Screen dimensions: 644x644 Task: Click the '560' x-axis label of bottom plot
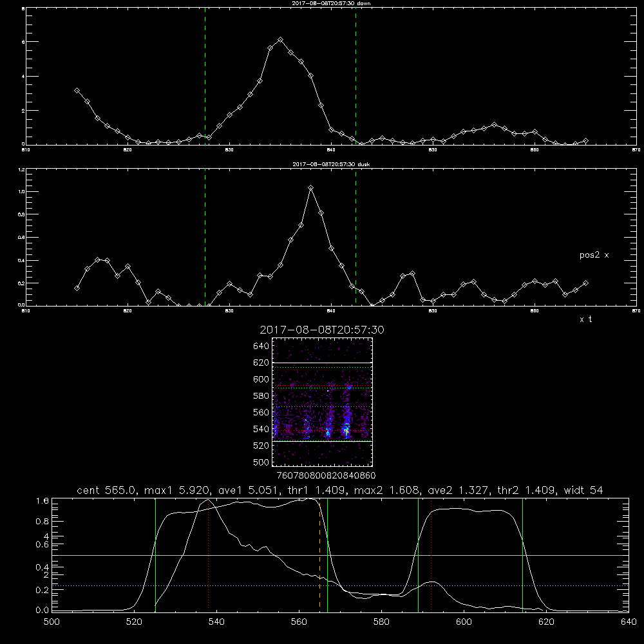click(299, 622)
